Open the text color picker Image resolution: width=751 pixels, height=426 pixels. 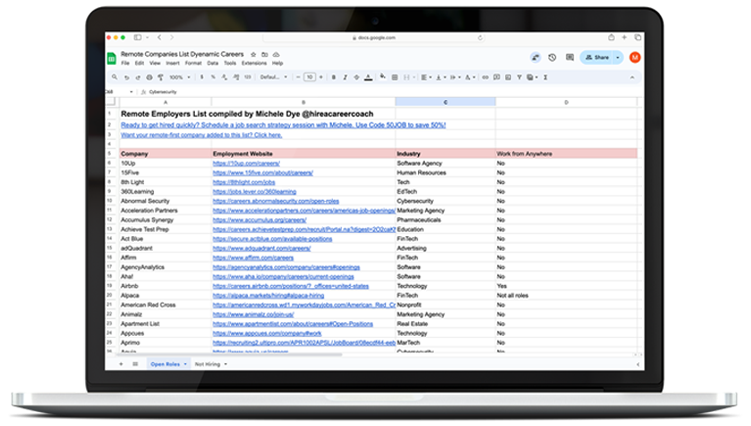coord(368,77)
